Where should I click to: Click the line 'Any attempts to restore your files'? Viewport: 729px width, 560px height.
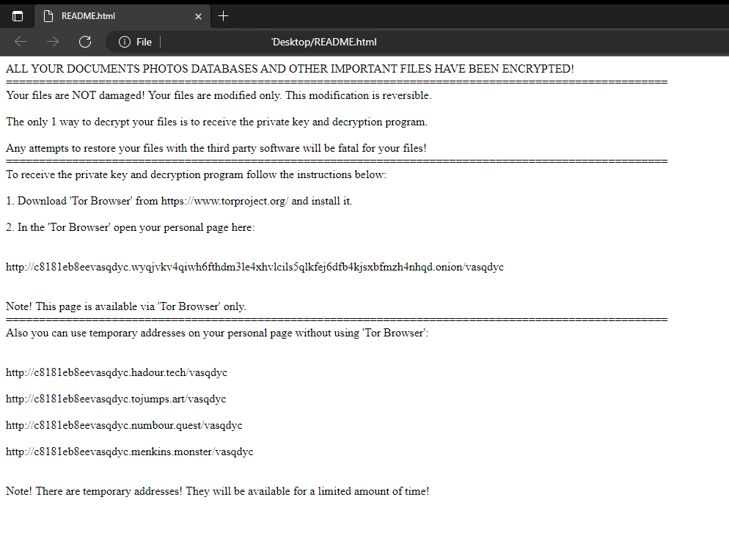pos(216,148)
